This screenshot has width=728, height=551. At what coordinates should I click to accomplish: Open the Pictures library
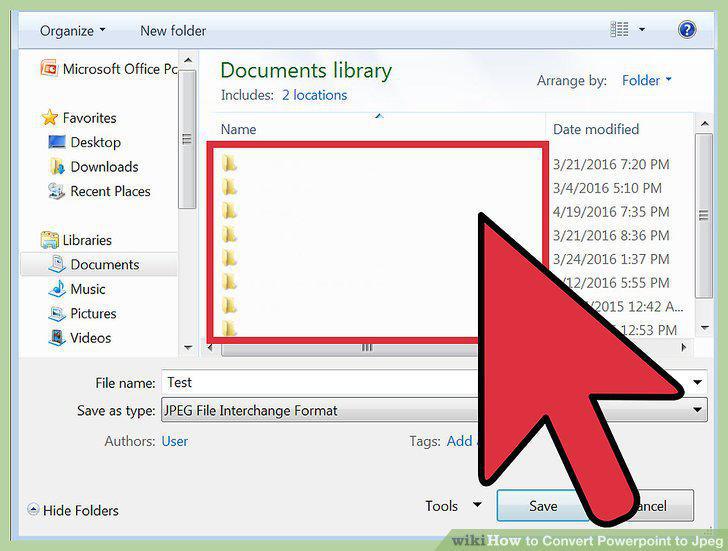coord(93,313)
